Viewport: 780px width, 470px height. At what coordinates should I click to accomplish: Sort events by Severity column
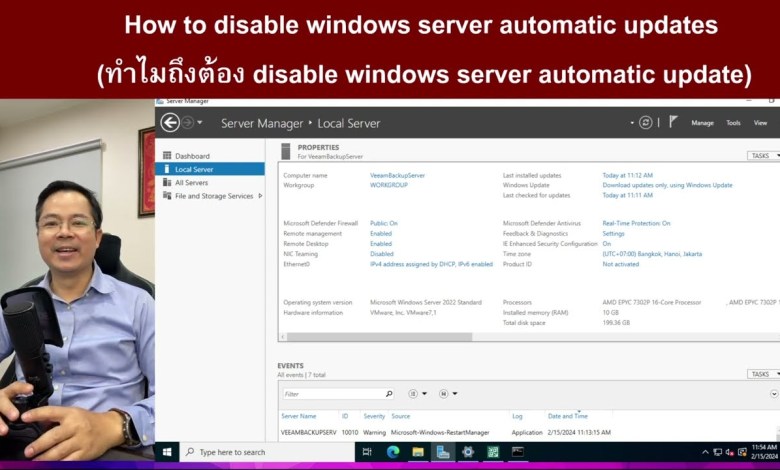point(374,416)
